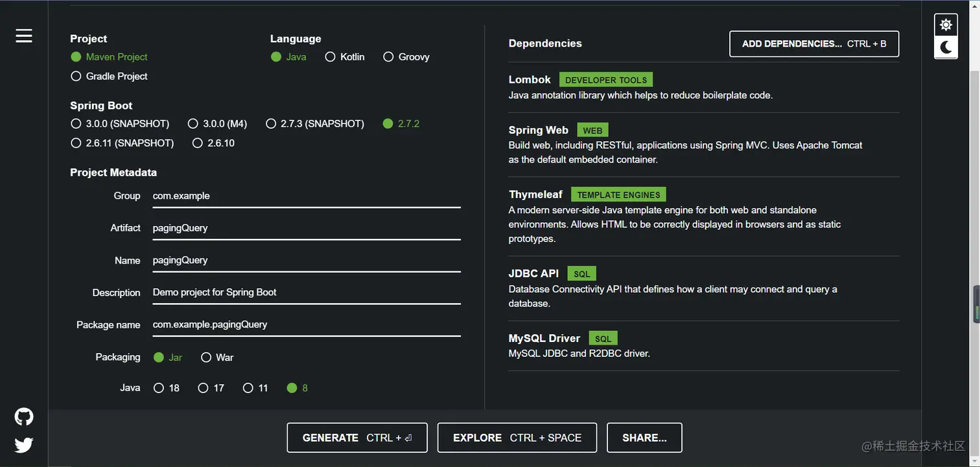Click the WEB tag on Spring Web

(592, 130)
